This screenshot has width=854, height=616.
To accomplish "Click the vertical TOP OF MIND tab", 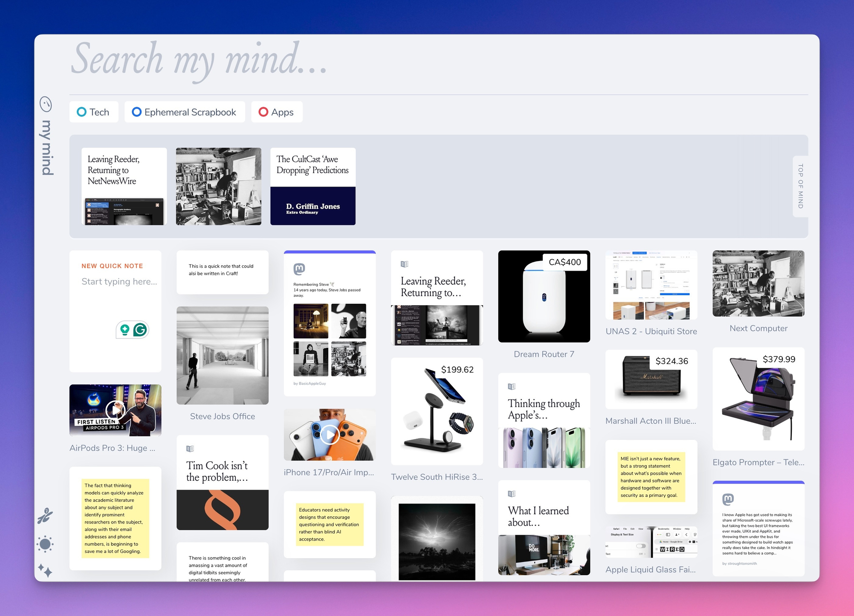I will 800,187.
